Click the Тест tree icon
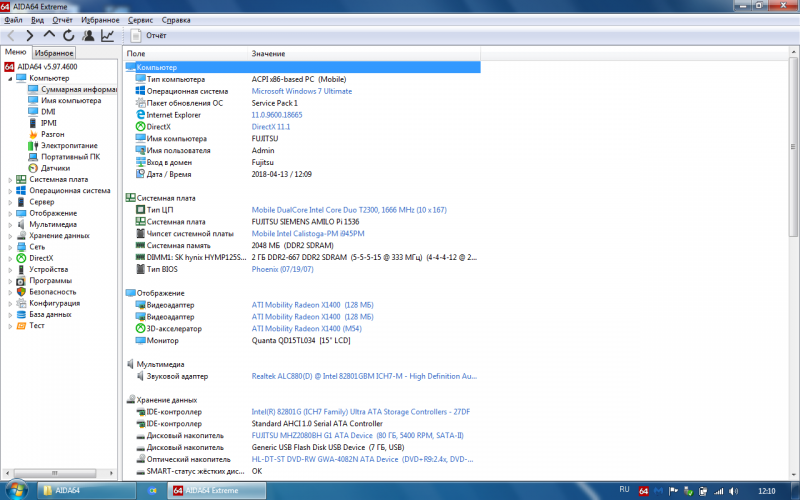 coord(21,326)
